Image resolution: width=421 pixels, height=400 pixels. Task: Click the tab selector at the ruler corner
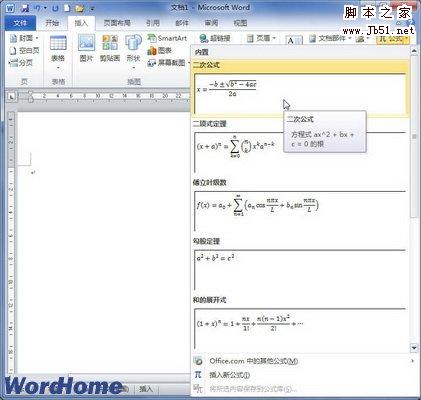pyautogui.click(x=12, y=97)
